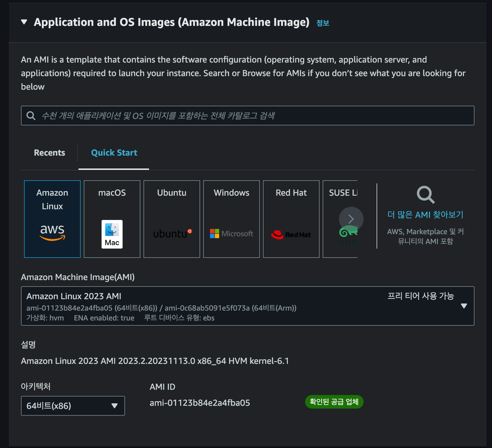Click the 루트 디바이스 유형: ebs text

pyautogui.click(x=179, y=318)
